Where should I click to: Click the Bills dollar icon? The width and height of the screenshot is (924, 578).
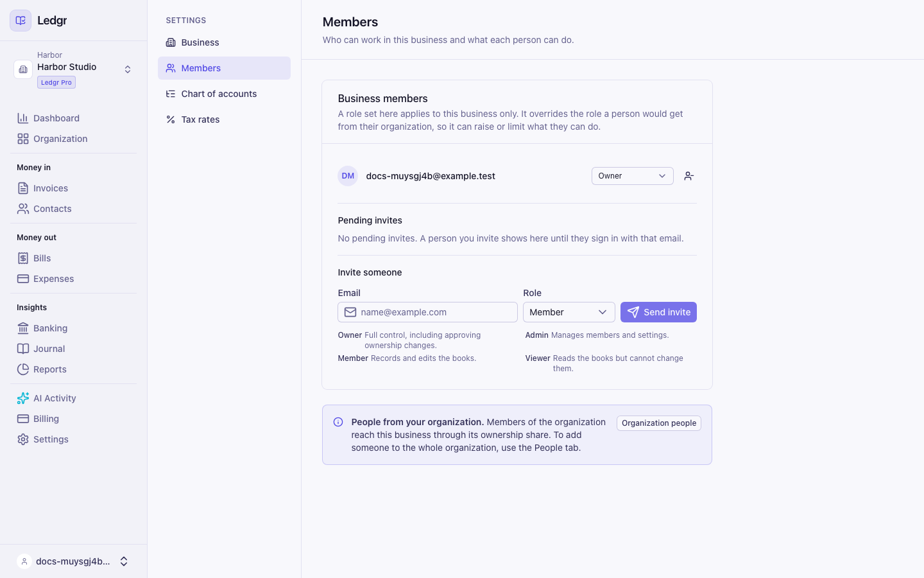23,258
